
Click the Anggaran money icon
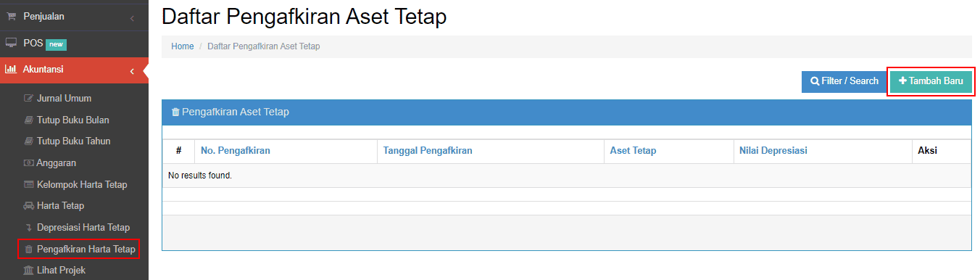[x=29, y=163]
